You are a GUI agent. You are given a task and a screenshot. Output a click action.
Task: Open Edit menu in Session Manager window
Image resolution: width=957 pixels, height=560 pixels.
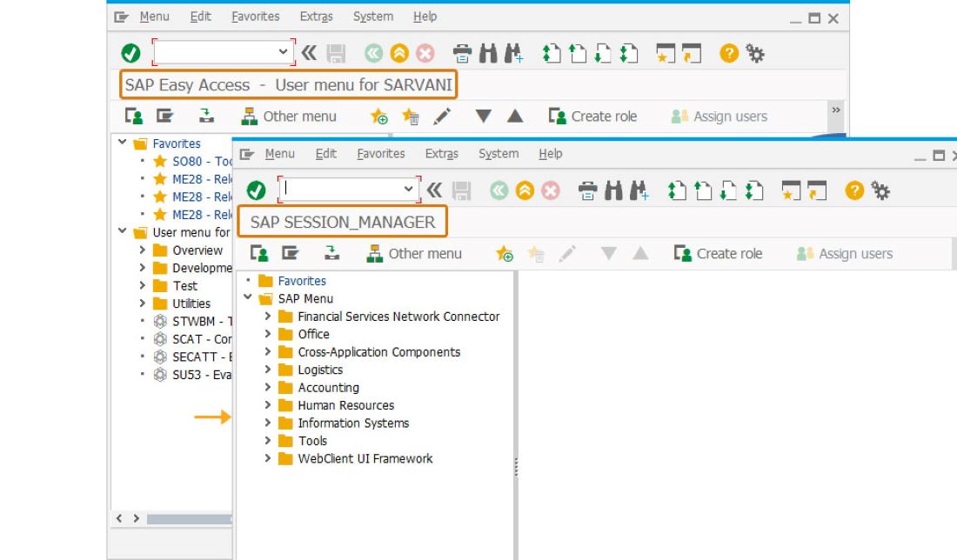click(x=326, y=154)
